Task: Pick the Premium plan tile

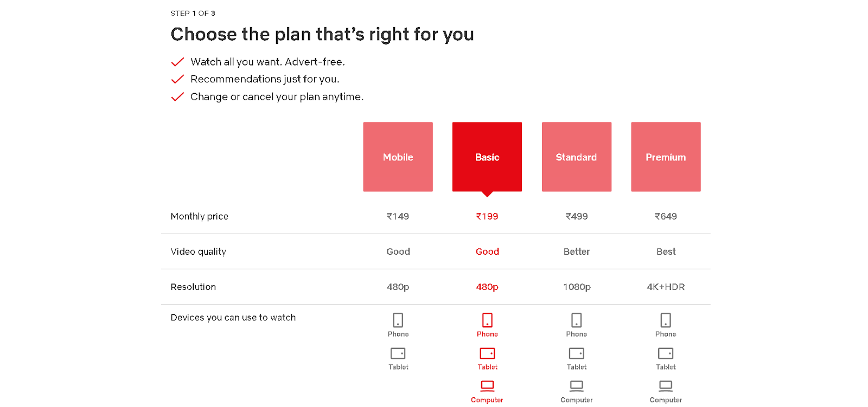Action: (x=666, y=157)
